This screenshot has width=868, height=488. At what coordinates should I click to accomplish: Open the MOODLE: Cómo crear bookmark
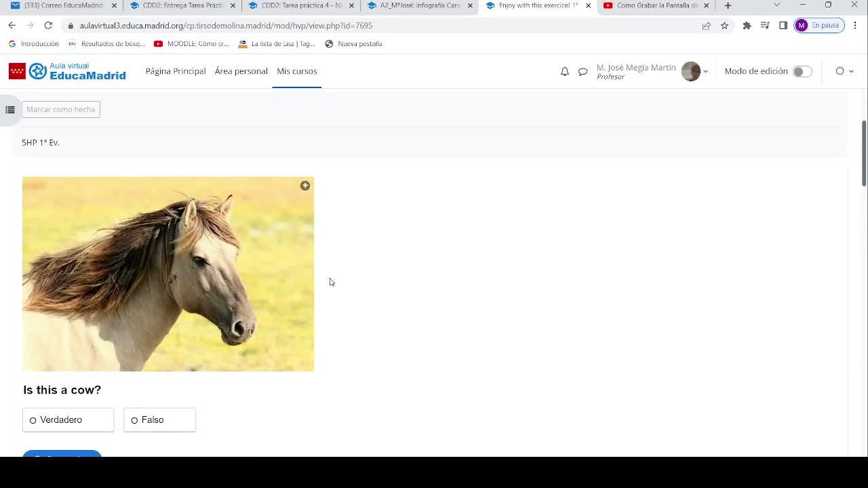click(x=192, y=44)
